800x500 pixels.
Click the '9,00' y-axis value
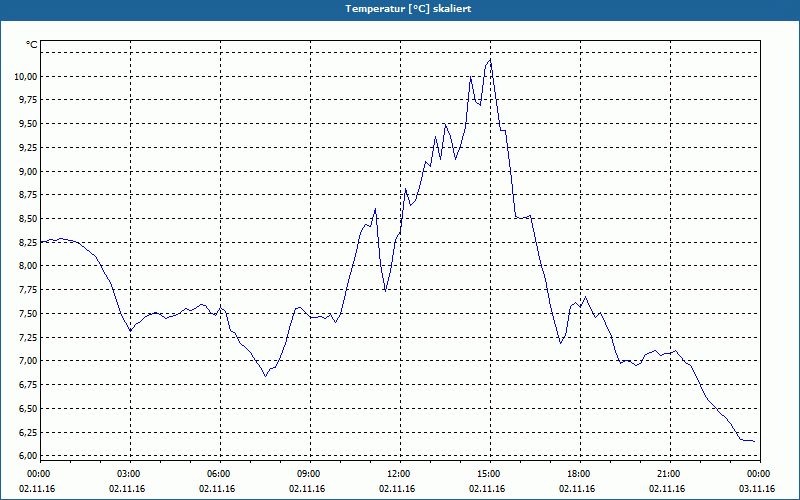(29, 171)
